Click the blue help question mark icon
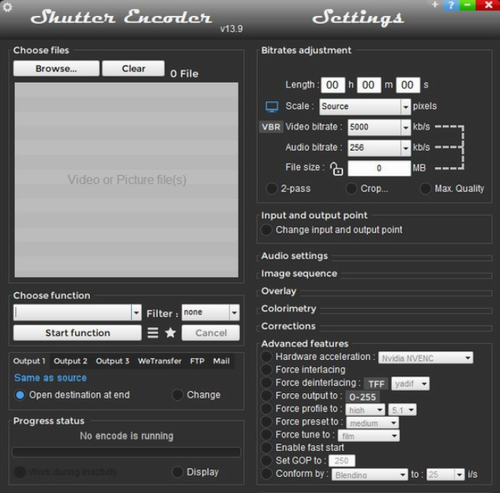Screen dimensions: 500x493 click(x=451, y=5)
